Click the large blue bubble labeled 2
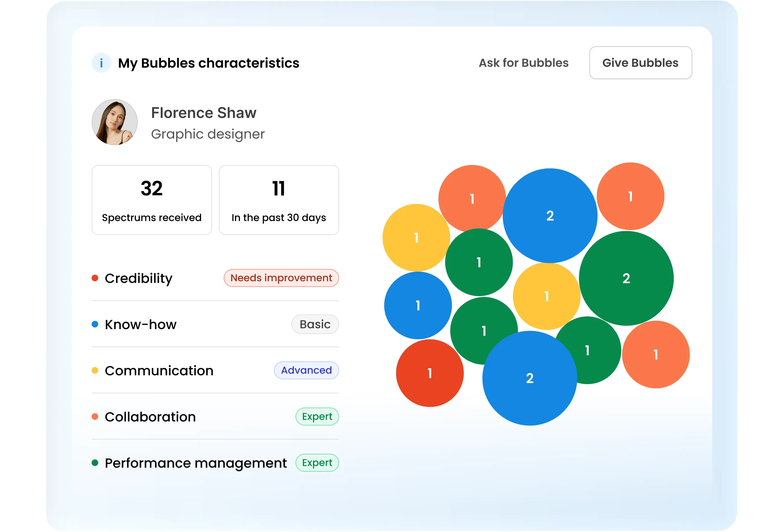 click(x=550, y=216)
